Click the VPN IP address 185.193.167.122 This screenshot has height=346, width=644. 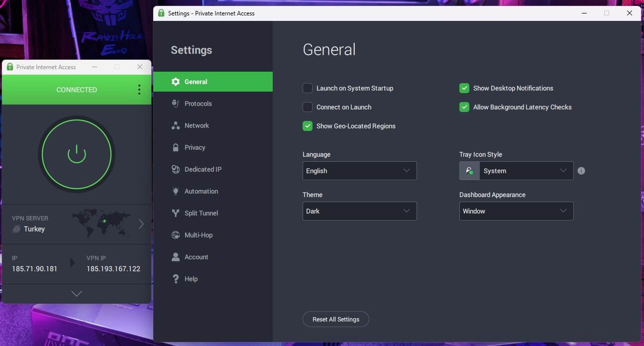(113, 269)
